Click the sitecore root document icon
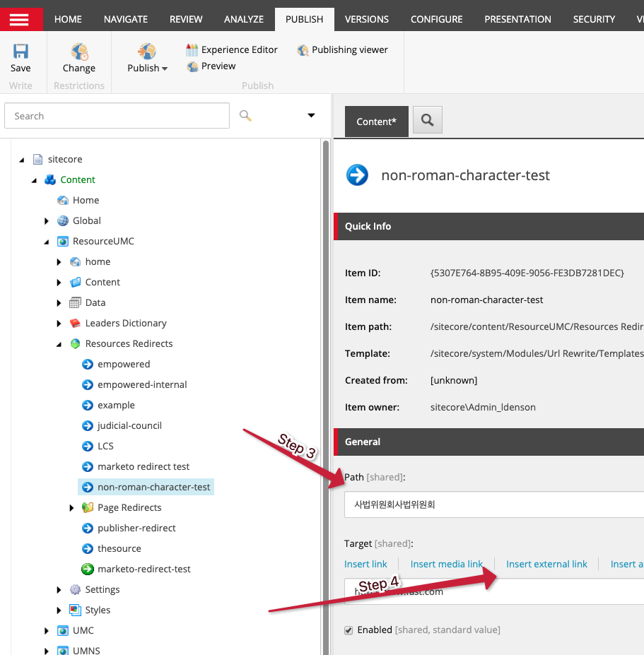 (x=37, y=159)
